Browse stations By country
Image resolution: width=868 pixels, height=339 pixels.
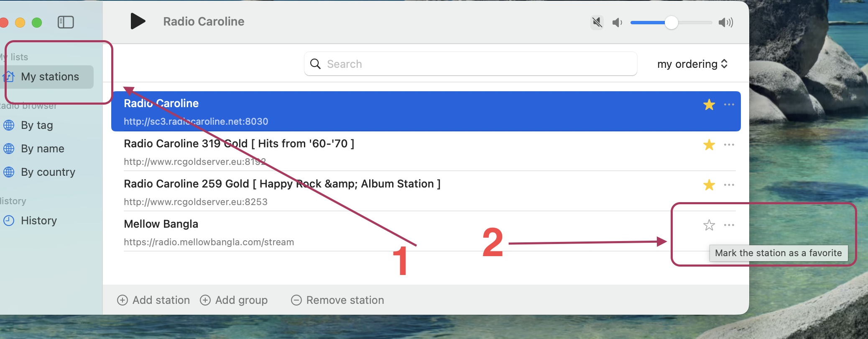pyautogui.click(x=48, y=172)
